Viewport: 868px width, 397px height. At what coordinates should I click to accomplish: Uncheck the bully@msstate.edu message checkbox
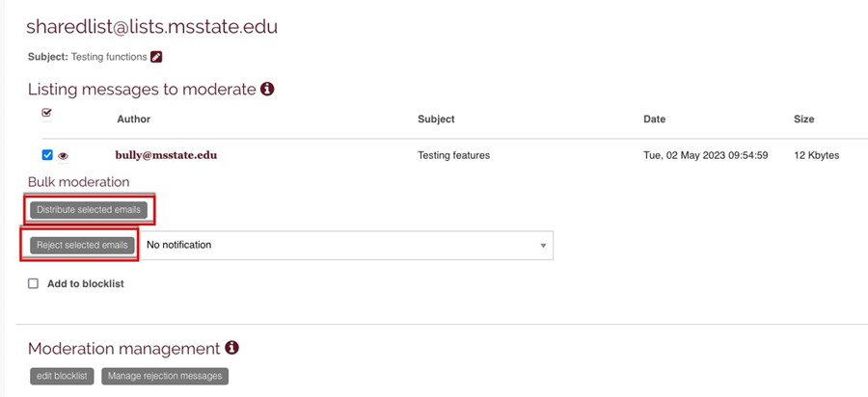coord(47,155)
